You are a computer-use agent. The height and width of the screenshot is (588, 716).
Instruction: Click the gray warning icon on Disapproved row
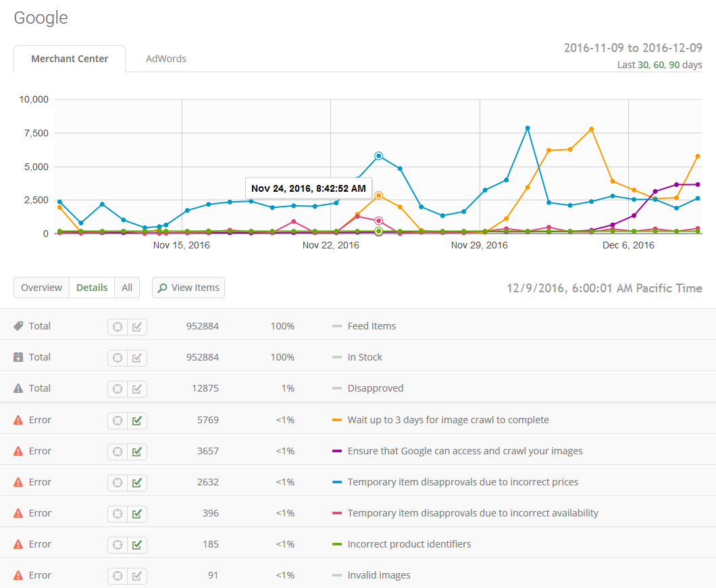pyautogui.click(x=18, y=388)
